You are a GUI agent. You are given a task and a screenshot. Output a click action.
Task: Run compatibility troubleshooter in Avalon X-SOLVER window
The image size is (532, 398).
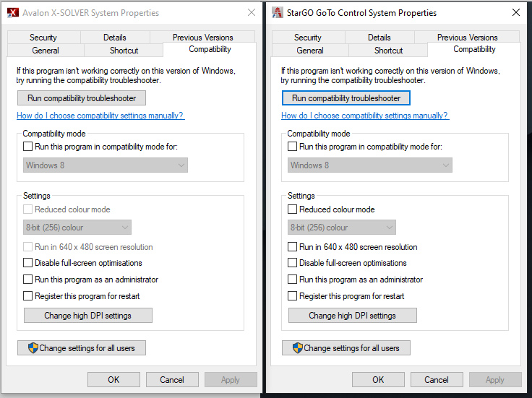(82, 98)
